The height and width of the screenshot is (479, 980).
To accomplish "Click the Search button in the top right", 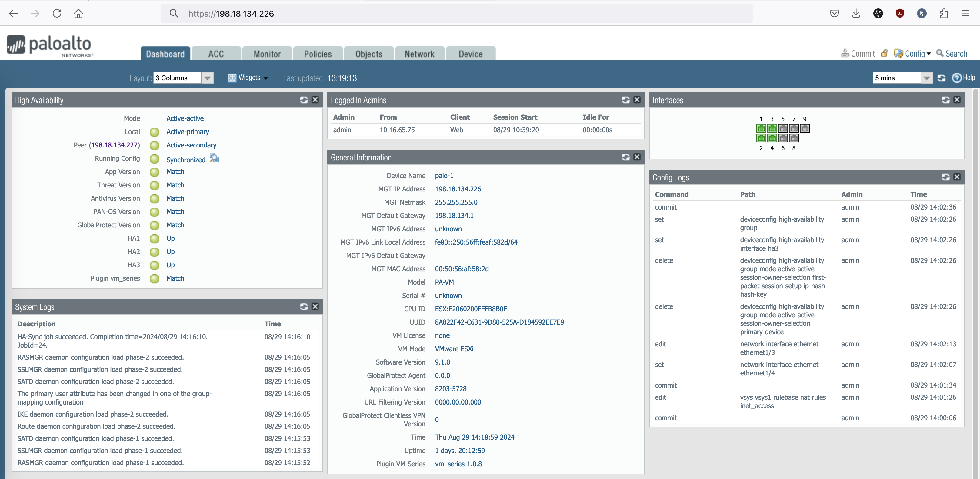I will (x=952, y=54).
